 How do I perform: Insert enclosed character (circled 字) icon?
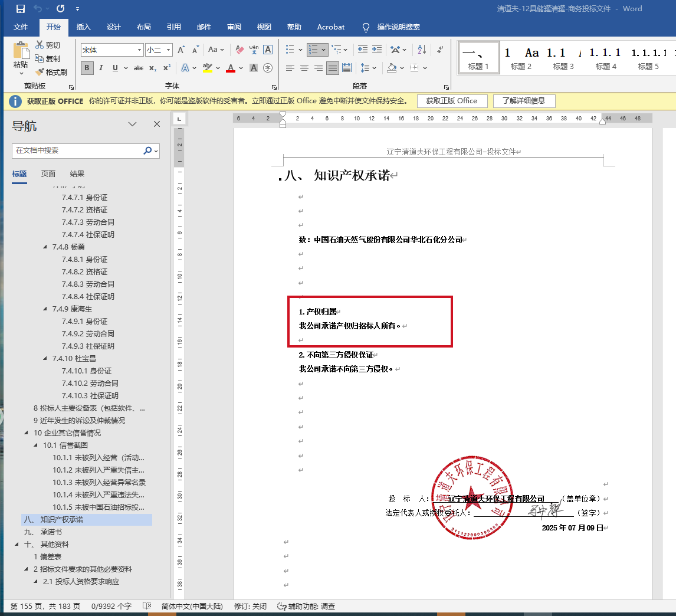268,68
